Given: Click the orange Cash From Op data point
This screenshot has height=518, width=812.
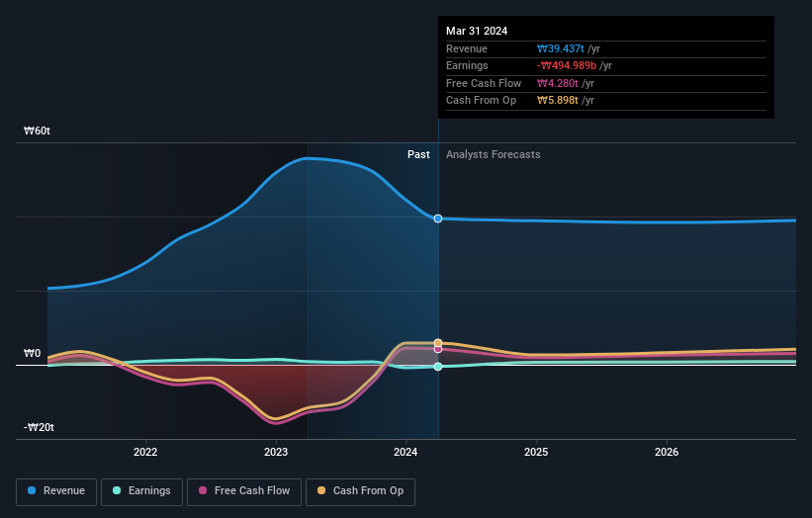Looking at the screenshot, I should [438, 343].
